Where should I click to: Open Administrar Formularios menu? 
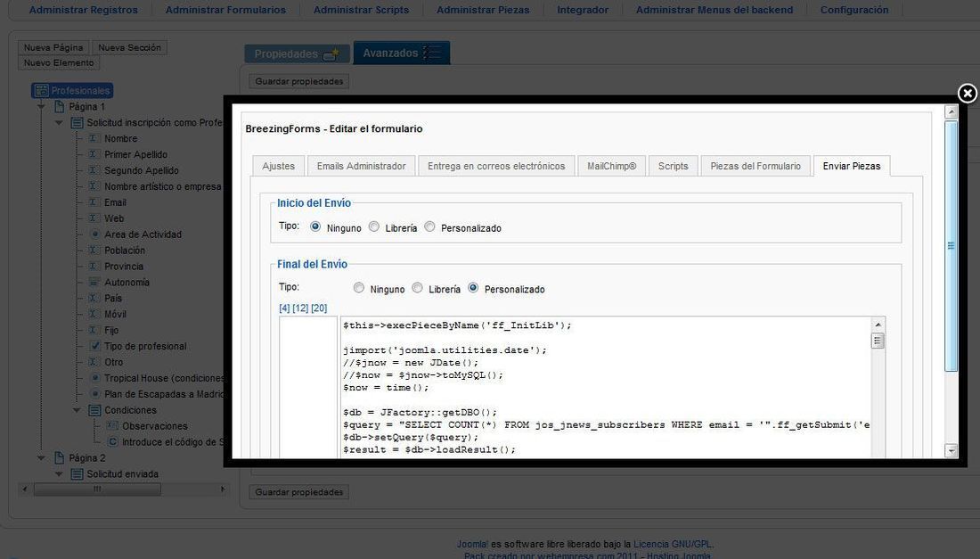[225, 10]
